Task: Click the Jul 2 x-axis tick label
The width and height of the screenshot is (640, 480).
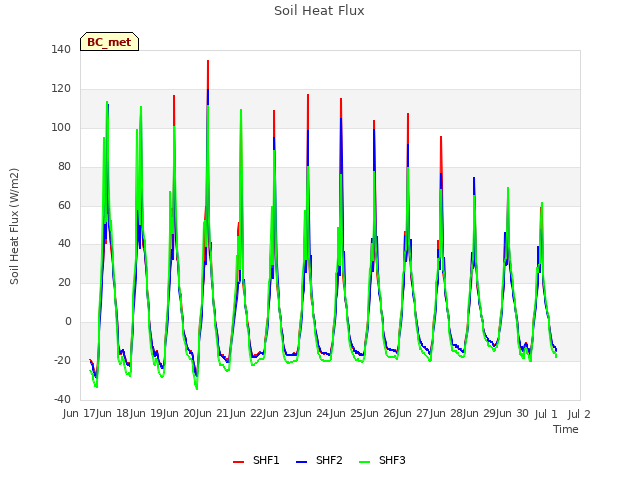Action: pyautogui.click(x=579, y=414)
